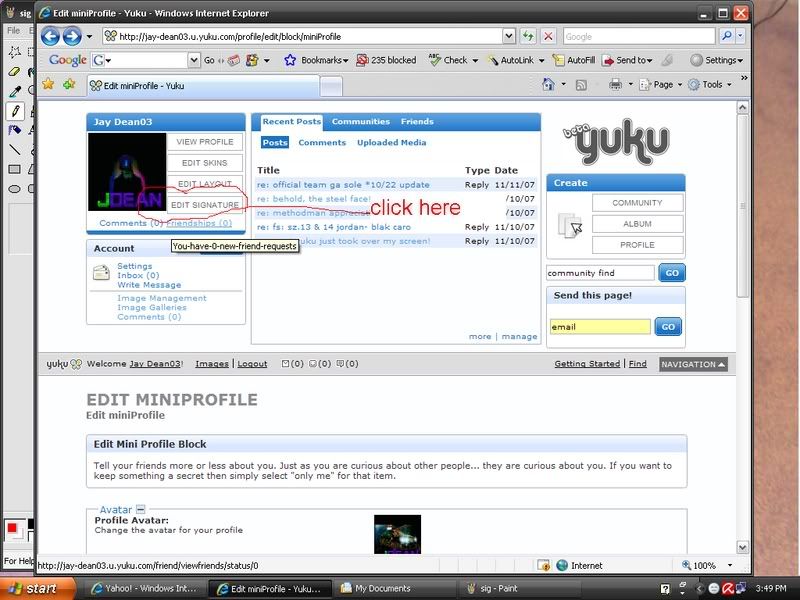This screenshot has width=800, height=600.
Task: Click the Print icon
Action: coord(615,85)
